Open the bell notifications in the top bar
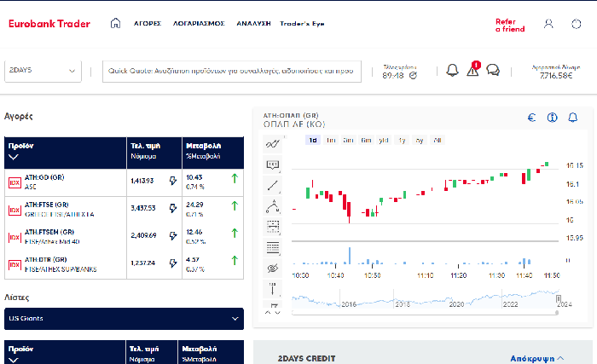Image resolution: width=597 pixels, height=364 pixels. pyautogui.click(x=452, y=71)
